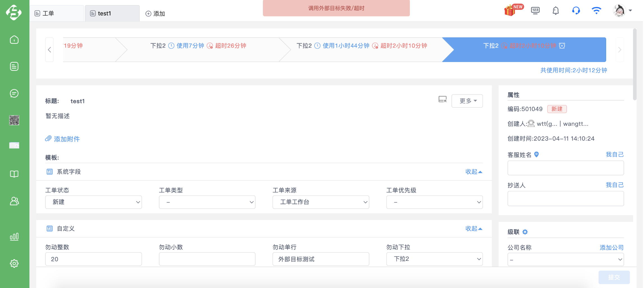Click the notification bell icon

point(555,11)
